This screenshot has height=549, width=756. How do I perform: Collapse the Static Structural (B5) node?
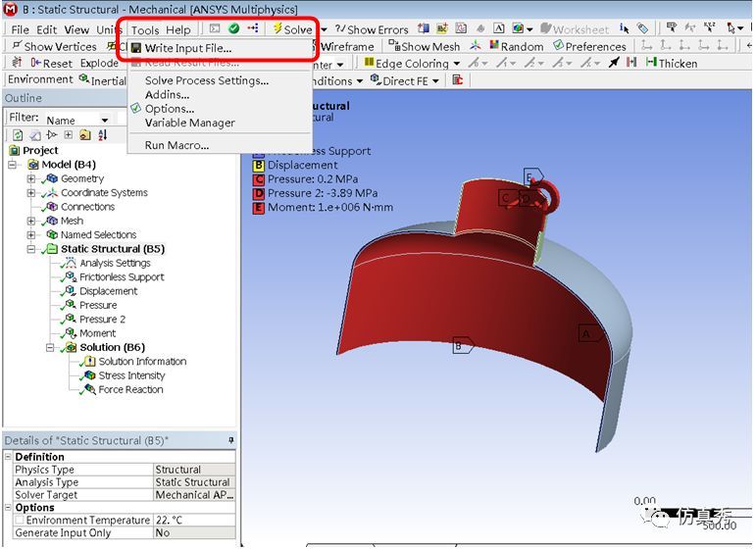(x=30, y=249)
